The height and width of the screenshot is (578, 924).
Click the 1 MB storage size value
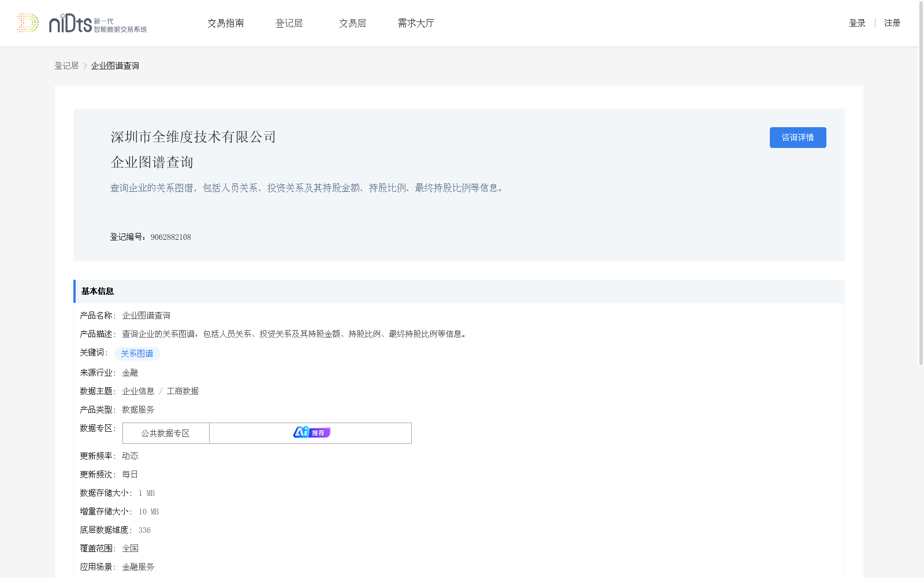pos(147,493)
